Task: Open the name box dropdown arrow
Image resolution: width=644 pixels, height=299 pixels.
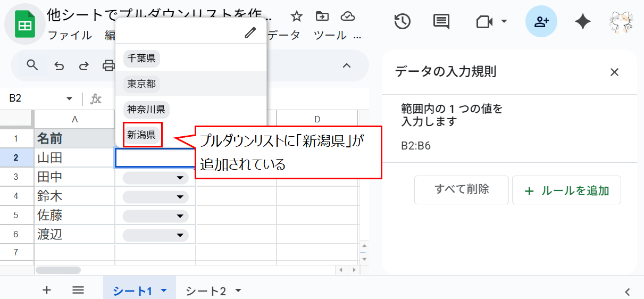Action: point(69,99)
